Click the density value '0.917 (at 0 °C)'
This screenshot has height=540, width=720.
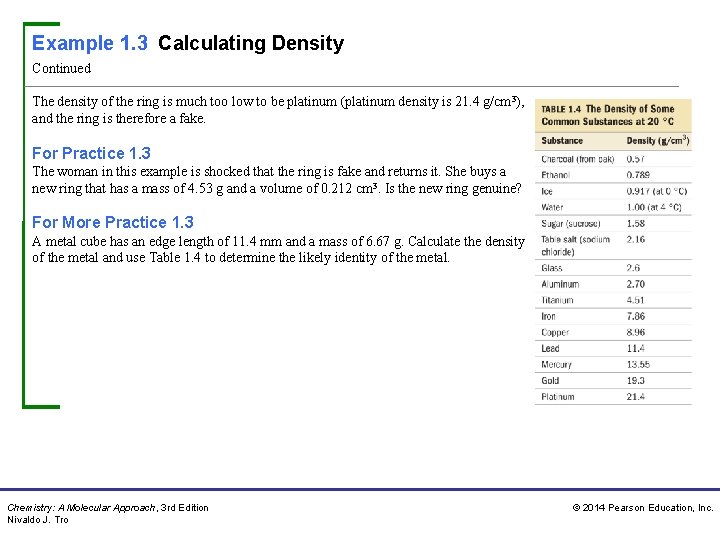(657, 191)
